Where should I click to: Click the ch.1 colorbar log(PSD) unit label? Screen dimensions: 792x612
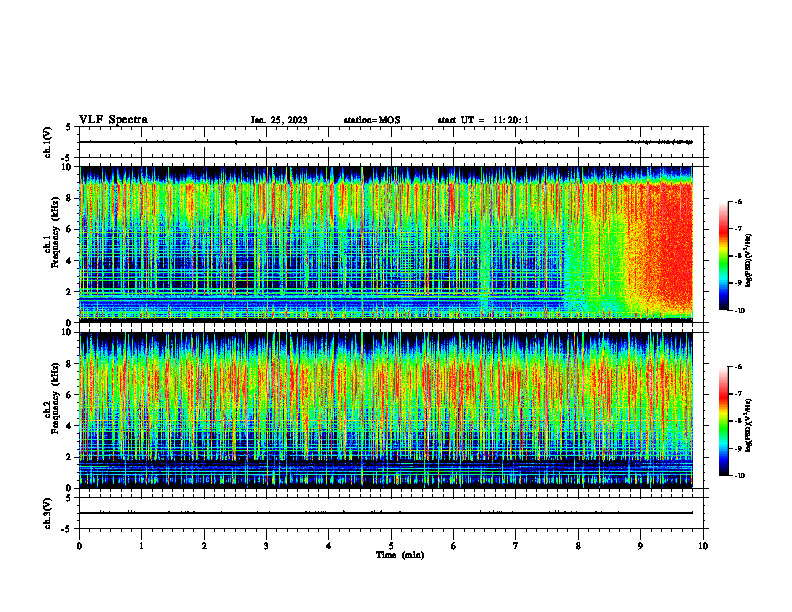[x=749, y=260]
